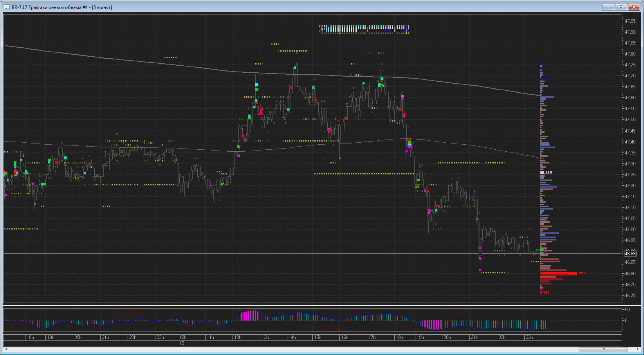This screenshot has height=355, width=644.
Task: Click the date label 19 below the time axis
Action: [182, 343]
